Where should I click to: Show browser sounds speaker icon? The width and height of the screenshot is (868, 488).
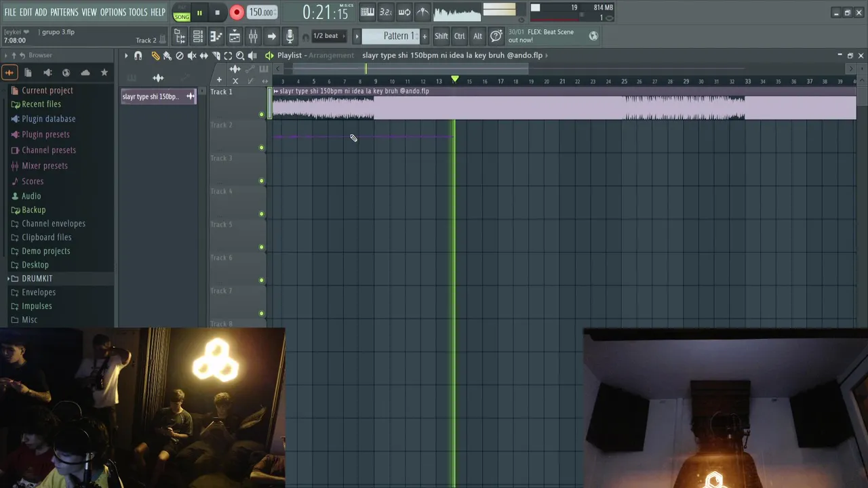coord(47,73)
